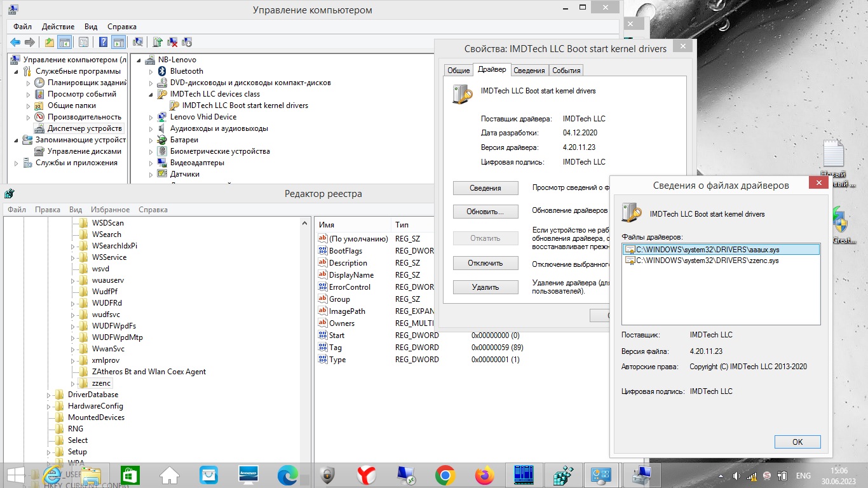Click OK in the driver files dialog
The image size is (868, 488).
click(797, 442)
